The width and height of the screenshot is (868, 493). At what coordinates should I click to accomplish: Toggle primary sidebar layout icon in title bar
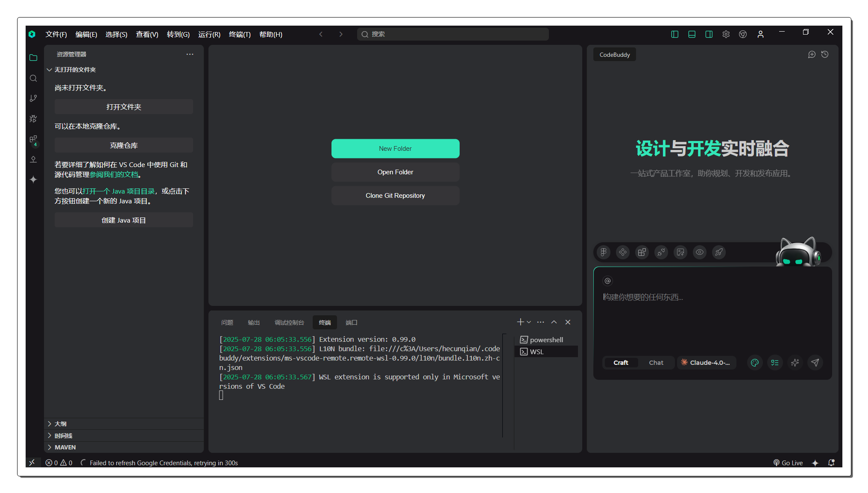[x=675, y=34]
